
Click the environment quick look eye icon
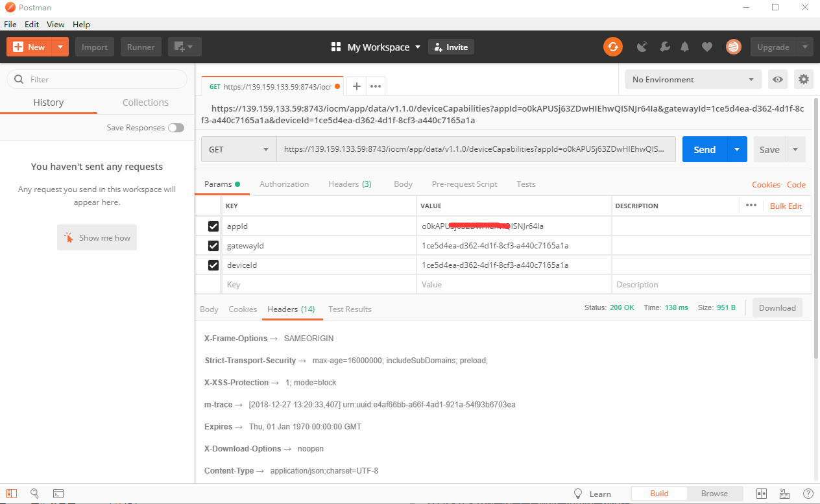(x=777, y=79)
